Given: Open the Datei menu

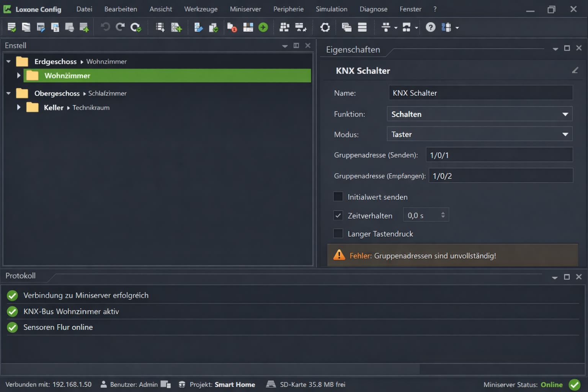Looking at the screenshot, I should (84, 9).
